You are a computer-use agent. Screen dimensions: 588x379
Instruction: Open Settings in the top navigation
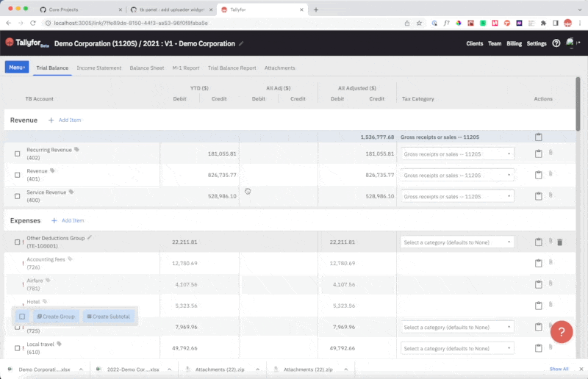click(x=537, y=43)
